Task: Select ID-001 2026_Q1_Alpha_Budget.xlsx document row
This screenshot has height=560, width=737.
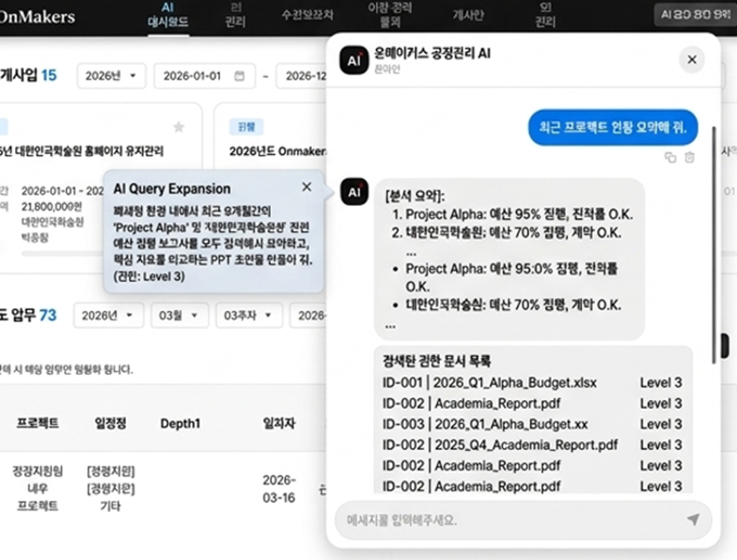Action: pyautogui.click(x=532, y=382)
